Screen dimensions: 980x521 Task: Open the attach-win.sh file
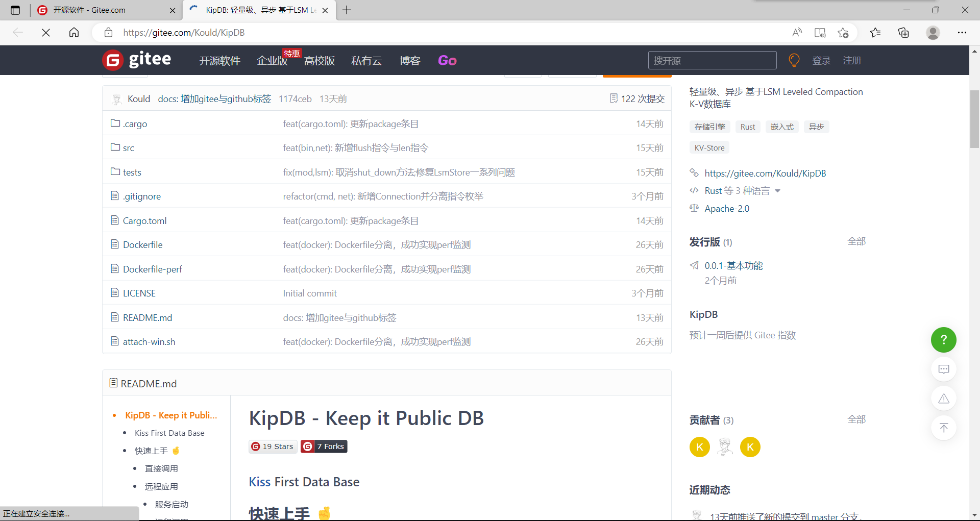coord(149,342)
